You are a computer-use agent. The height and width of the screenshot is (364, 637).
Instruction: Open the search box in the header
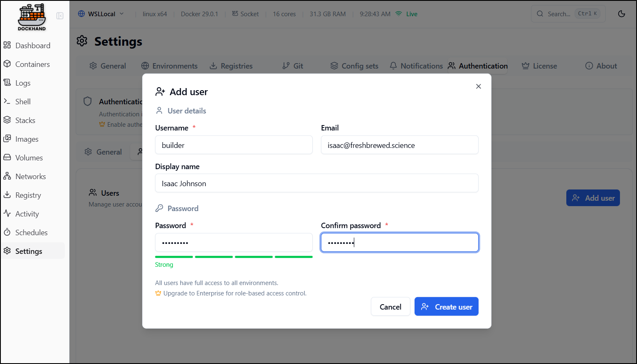pos(568,14)
